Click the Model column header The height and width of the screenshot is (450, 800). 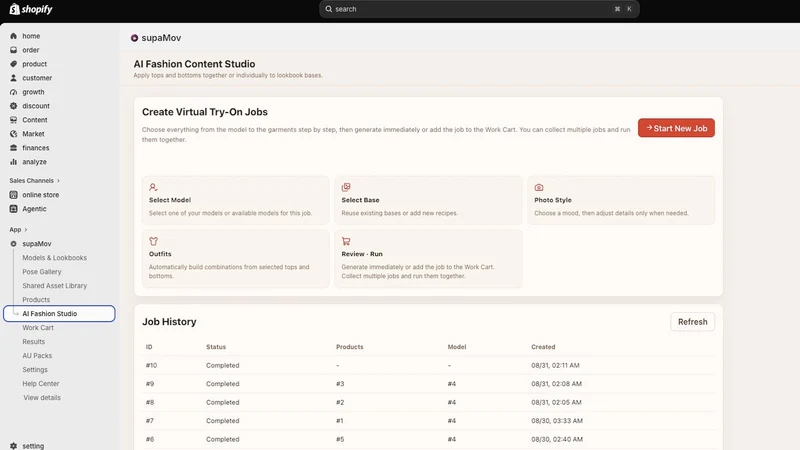coord(457,347)
